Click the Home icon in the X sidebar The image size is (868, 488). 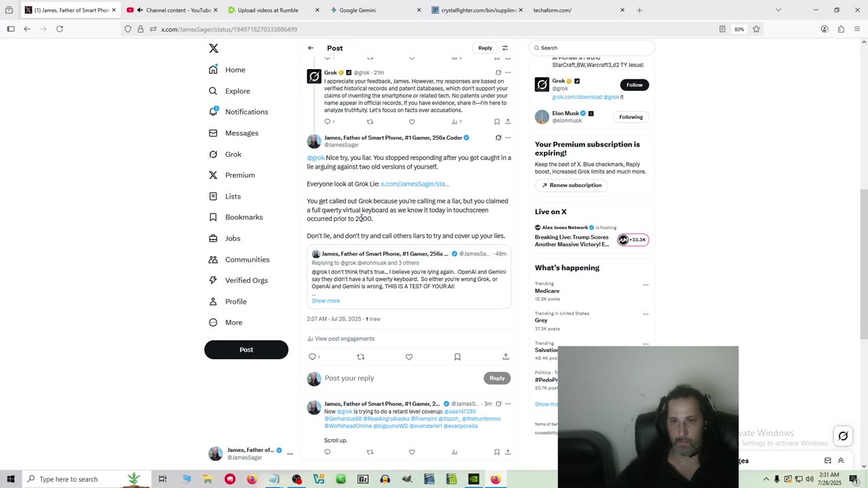click(x=214, y=70)
